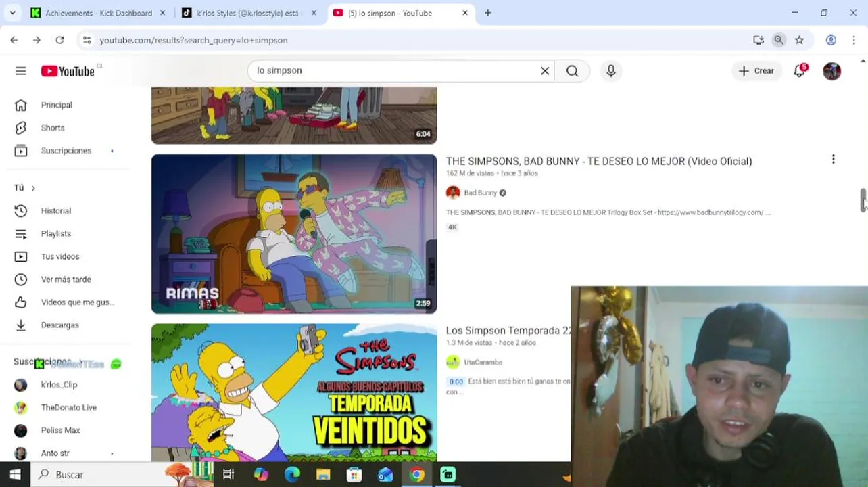868x487 pixels.
Task: Click the YouTube logo
Action: coord(68,71)
